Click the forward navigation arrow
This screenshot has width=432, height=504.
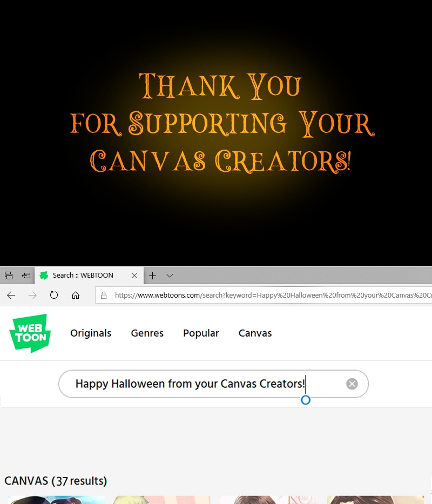coord(32,295)
